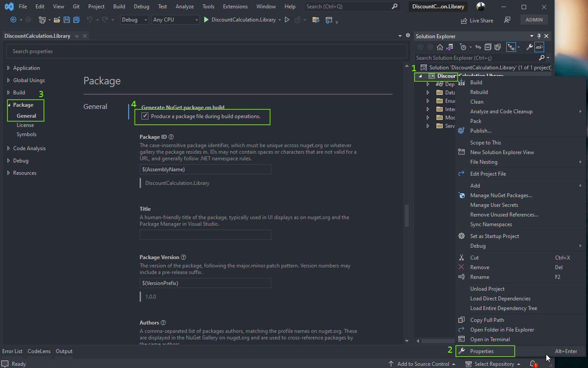The image size is (588, 368).
Task: Switch to the Output tab
Action: pyautogui.click(x=64, y=351)
